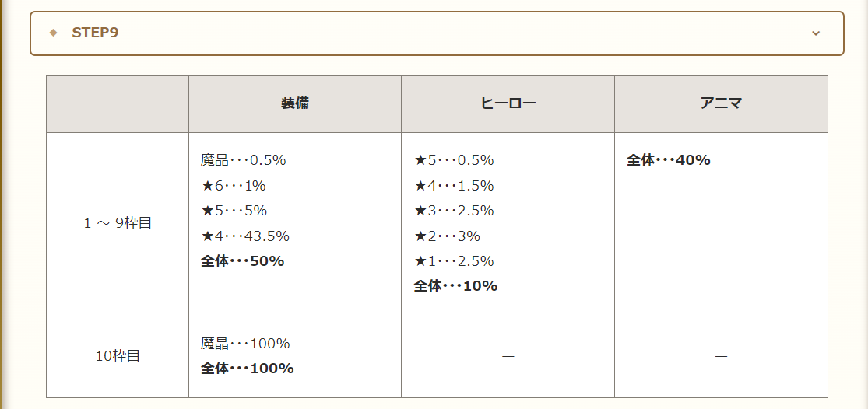
Task: Click the 1～9枠目 row label
Action: coord(118,223)
